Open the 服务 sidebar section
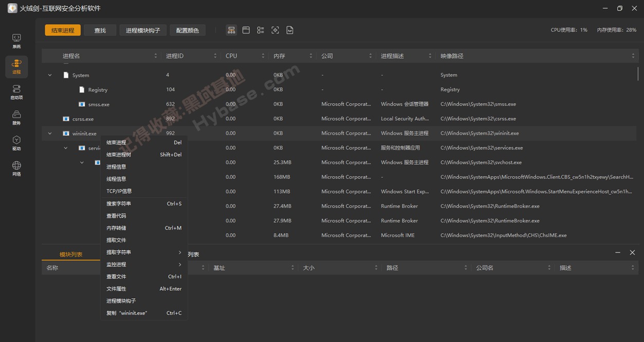644x342 pixels. [16, 118]
